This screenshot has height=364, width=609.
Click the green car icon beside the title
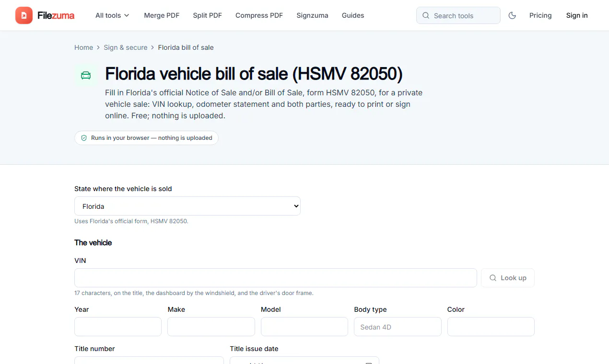click(86, 75)
